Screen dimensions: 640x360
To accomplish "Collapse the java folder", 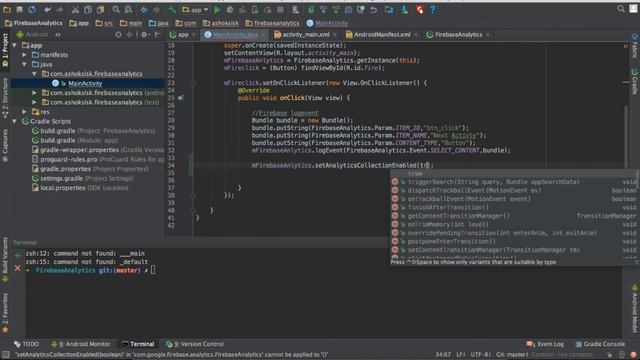I will (x=24, y=64).
